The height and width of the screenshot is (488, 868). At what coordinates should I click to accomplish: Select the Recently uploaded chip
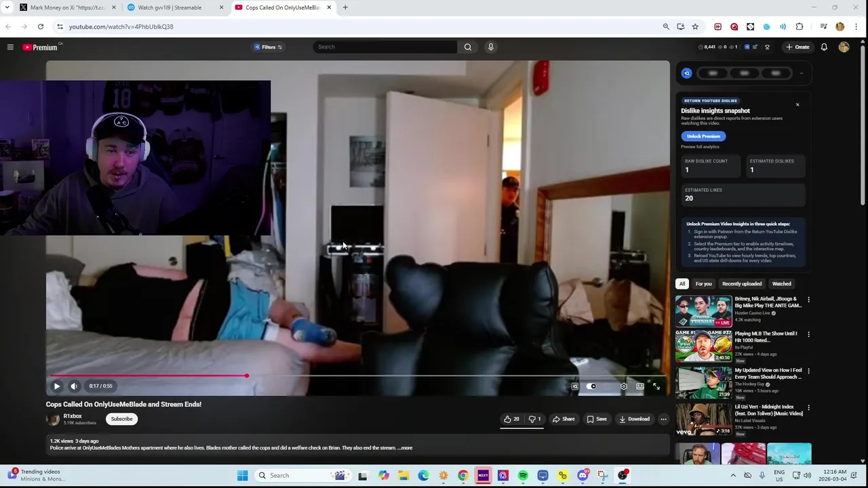[x=742, y=284]
